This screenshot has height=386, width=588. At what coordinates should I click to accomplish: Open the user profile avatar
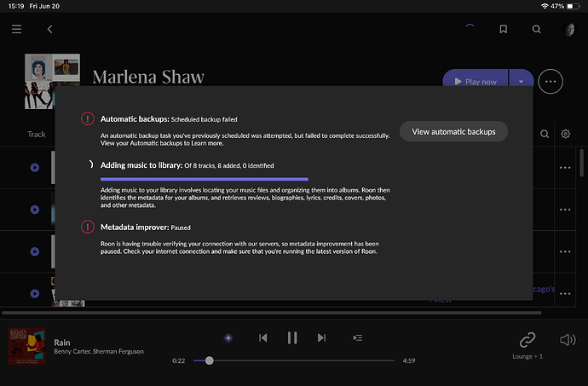569,29
